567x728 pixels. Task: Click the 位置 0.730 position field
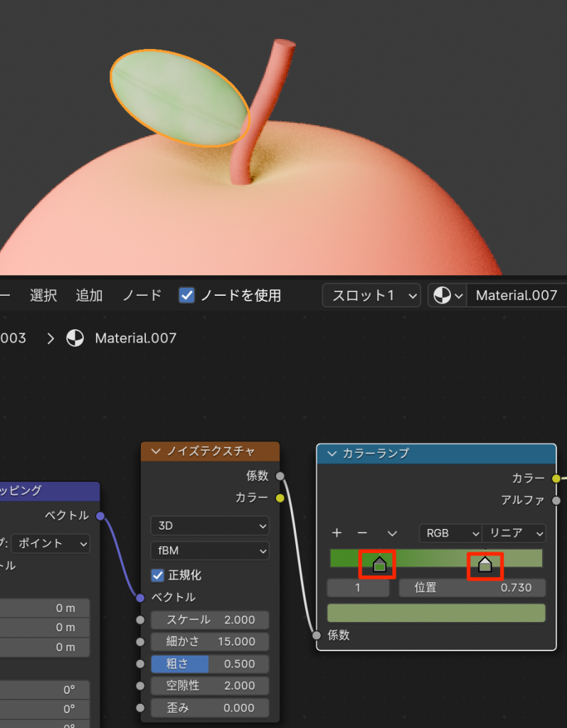click(x=472, y=588)
